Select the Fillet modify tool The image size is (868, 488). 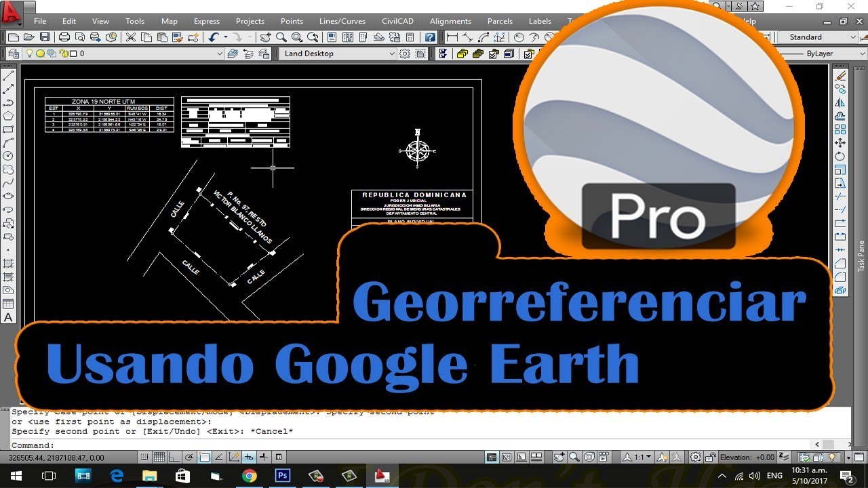pyautogui.click(x=840, y=277)
